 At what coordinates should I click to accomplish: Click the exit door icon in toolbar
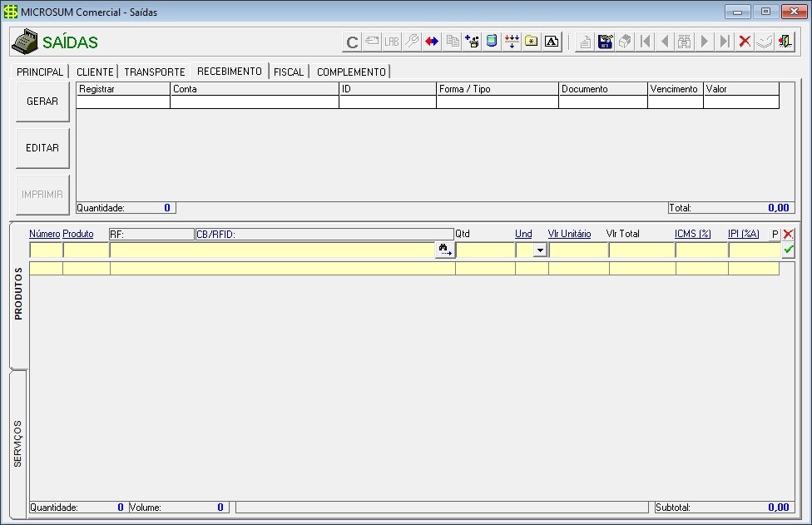pyautogui.click(x=785, y=42)
